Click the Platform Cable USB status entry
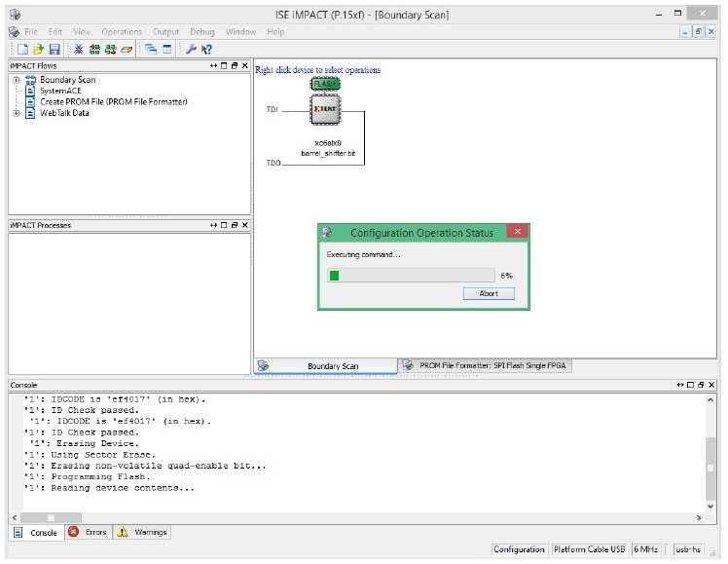The width and height of the screenshot is (728, 564). pyautogui.click(x=589, y=549)
